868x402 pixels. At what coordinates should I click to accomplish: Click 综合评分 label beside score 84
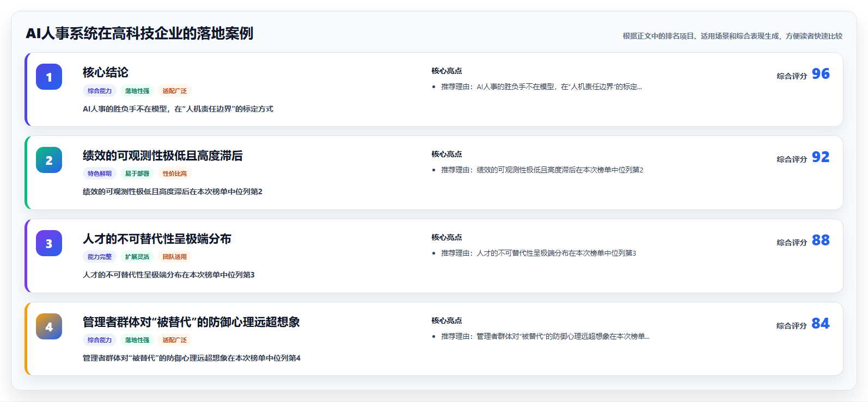[792, 326]
